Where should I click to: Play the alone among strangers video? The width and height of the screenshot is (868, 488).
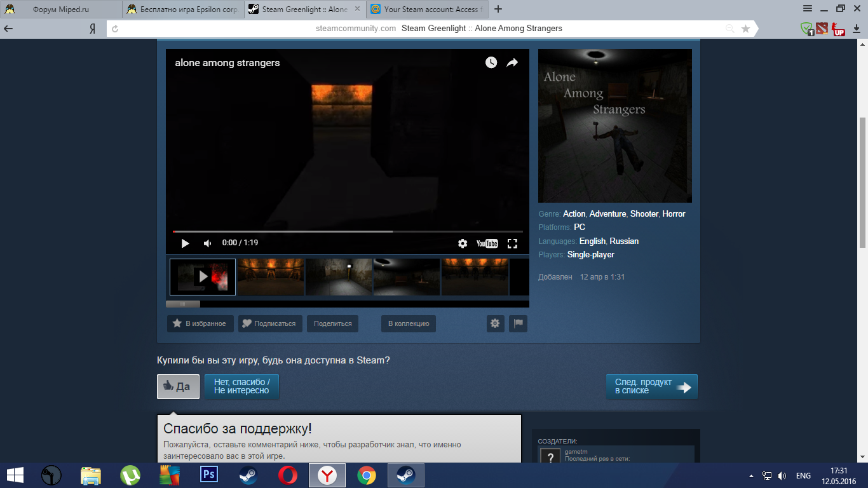pos(185,243)
